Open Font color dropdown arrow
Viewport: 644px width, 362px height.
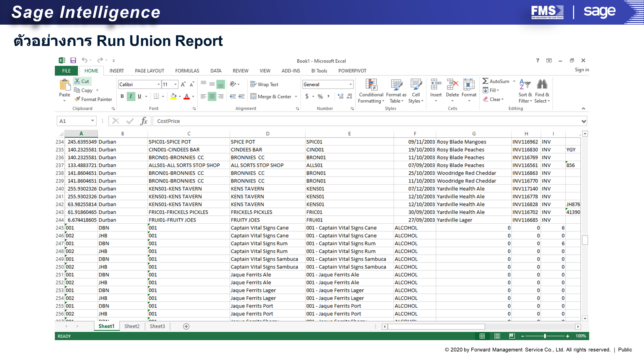[193, 96]
